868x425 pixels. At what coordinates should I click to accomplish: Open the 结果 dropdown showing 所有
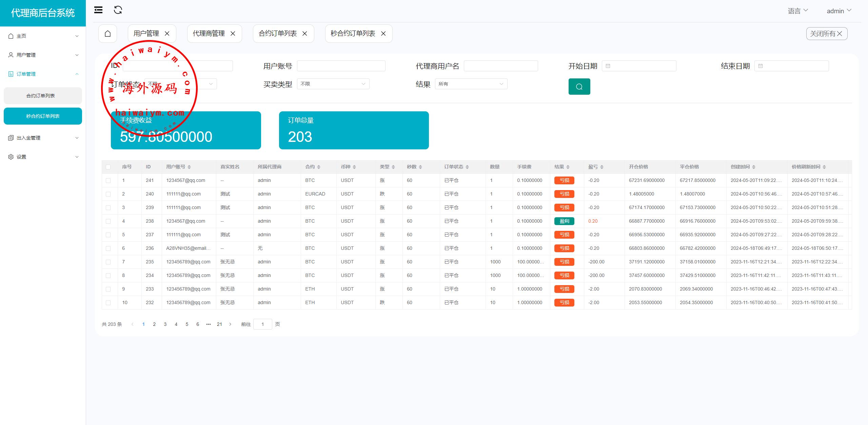point(471,84)
